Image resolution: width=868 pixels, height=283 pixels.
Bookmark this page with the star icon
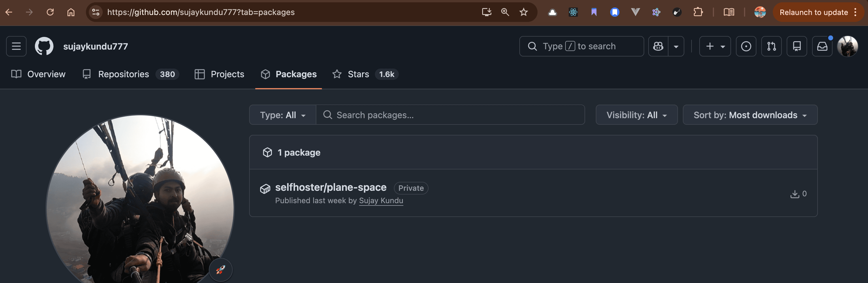pos(523,12)
